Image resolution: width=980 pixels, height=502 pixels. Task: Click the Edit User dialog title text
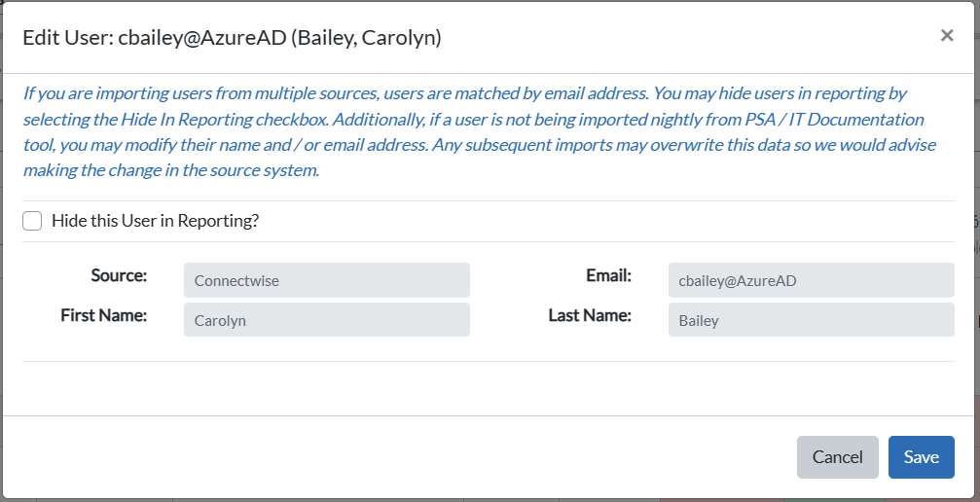click(x=232, y=38)
